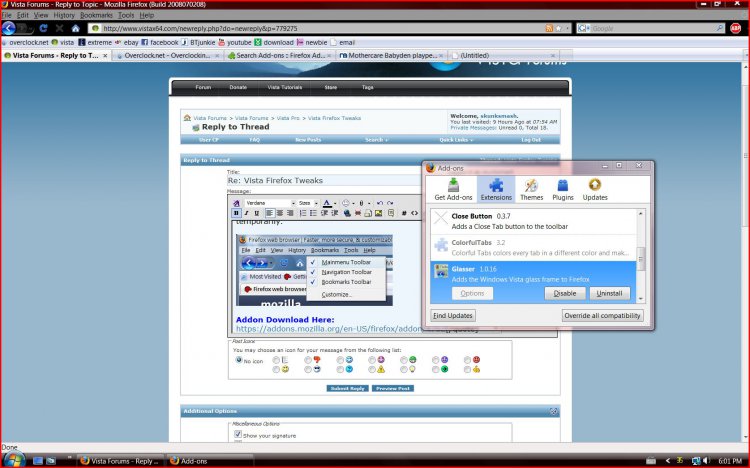Expand the Quick Links dropdown

click(456, 140)
